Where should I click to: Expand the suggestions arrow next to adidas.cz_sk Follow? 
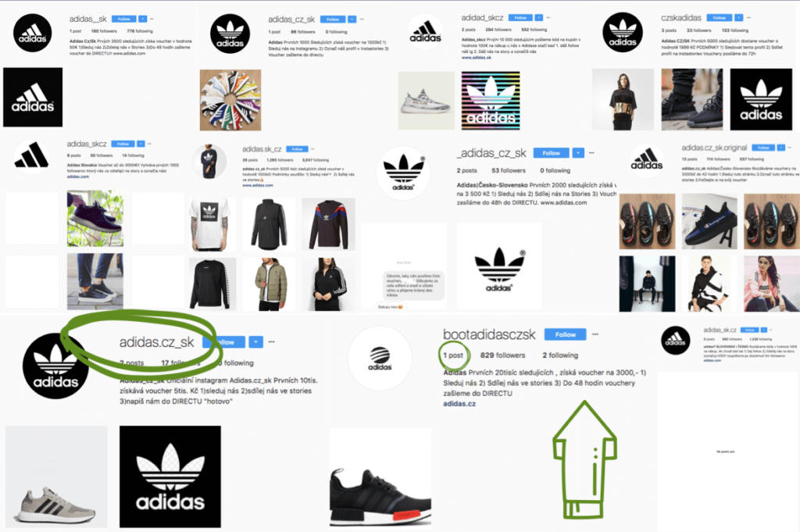click(255, 341)
